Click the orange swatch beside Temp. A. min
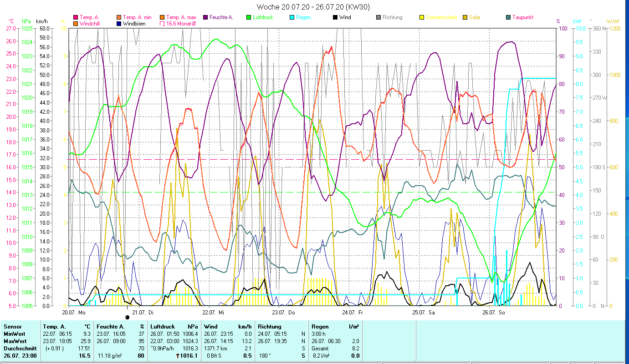This screenshot has width=629, height=364. pos(119,18)
